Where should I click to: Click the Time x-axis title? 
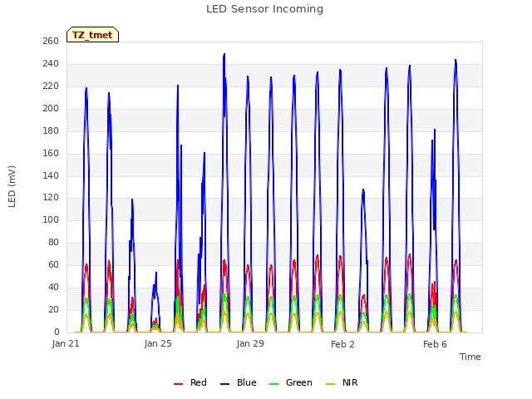click(470, 357)
